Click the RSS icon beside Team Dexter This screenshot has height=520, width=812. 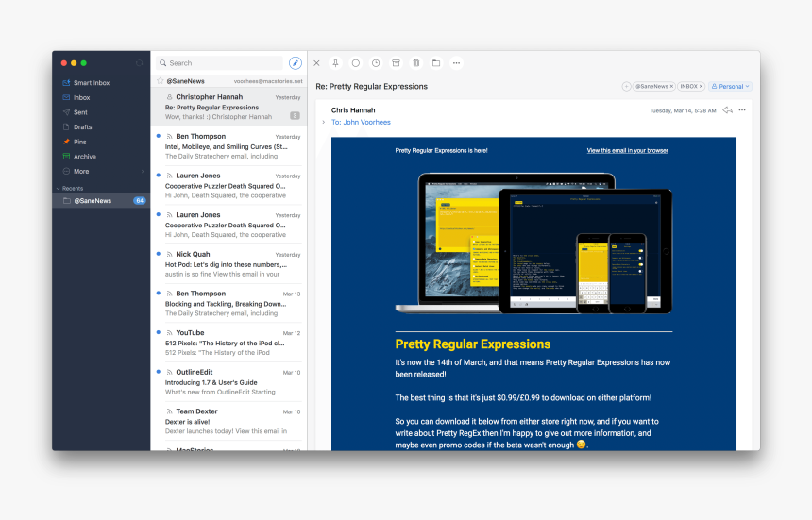click(169, 411)
